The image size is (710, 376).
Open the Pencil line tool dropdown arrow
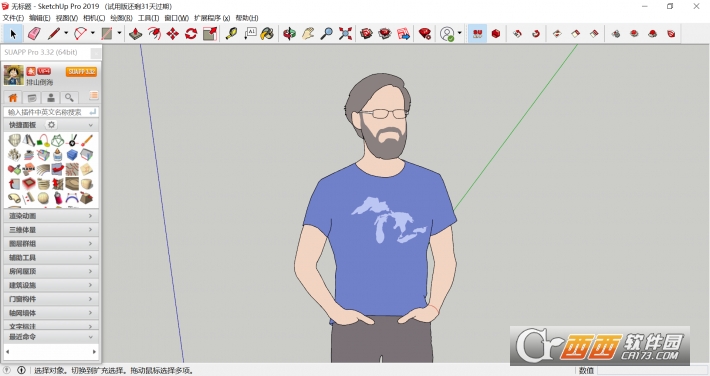(66, 33)
